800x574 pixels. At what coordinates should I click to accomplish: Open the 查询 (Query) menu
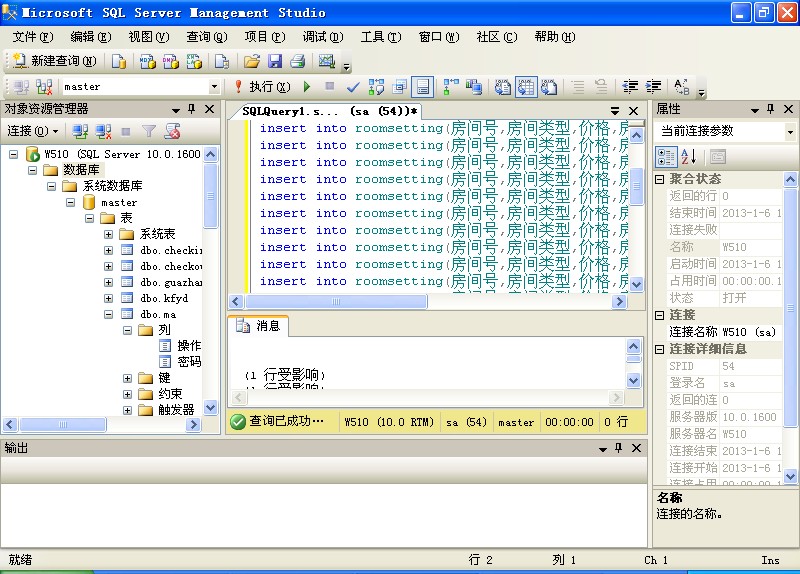coord(206,37)
